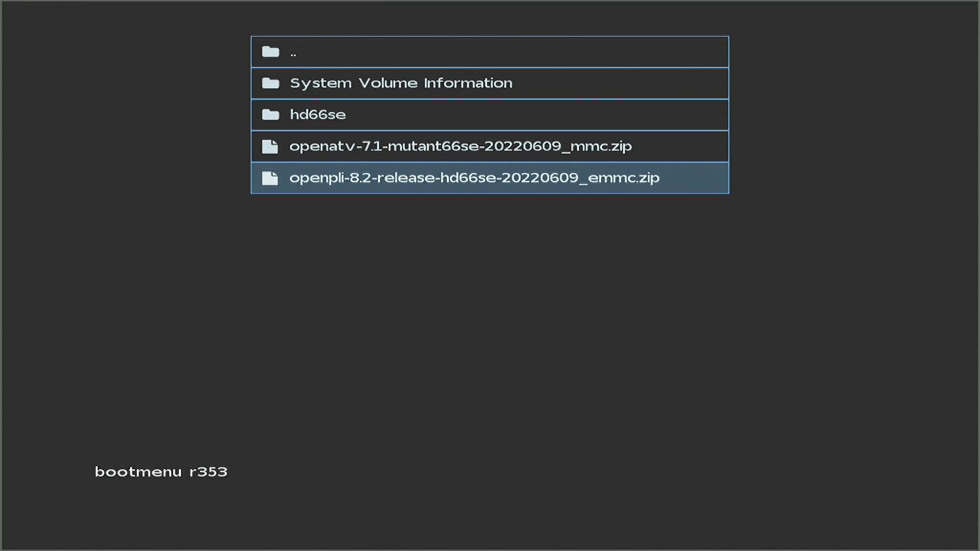Image resolution: width=980 pixels, height=551 pixels.
Task: Click the word 'Information' in the folder name
Action: (468, 83)
